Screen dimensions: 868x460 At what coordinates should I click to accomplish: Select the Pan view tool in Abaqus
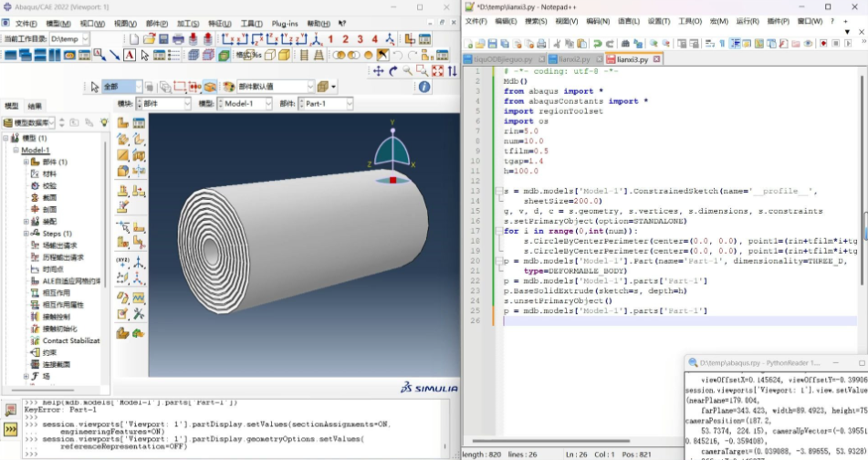point(379,71)
